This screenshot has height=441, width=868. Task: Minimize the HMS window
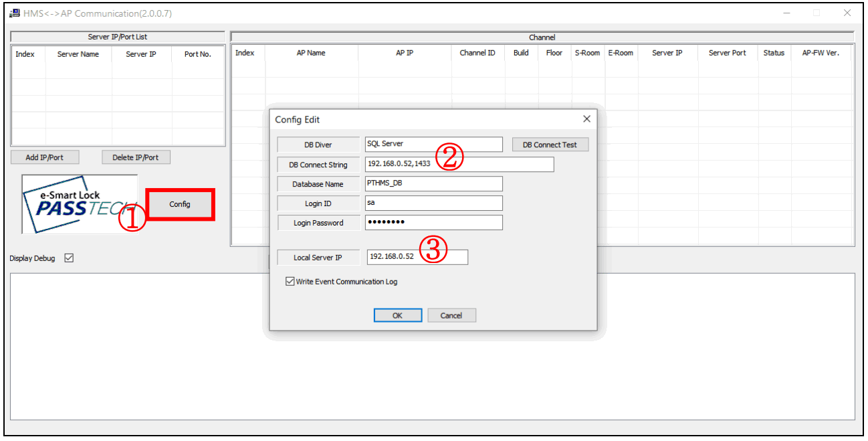[787, 13]
